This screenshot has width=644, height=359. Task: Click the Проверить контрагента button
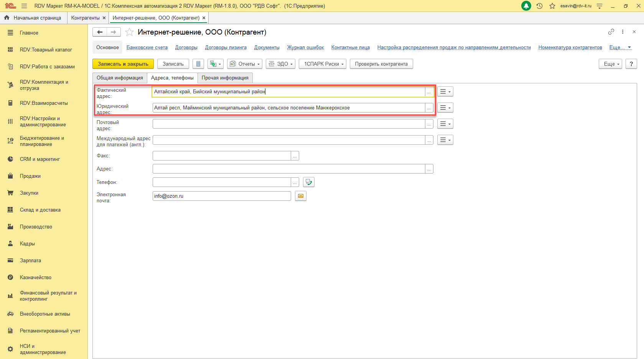(381, 64)
